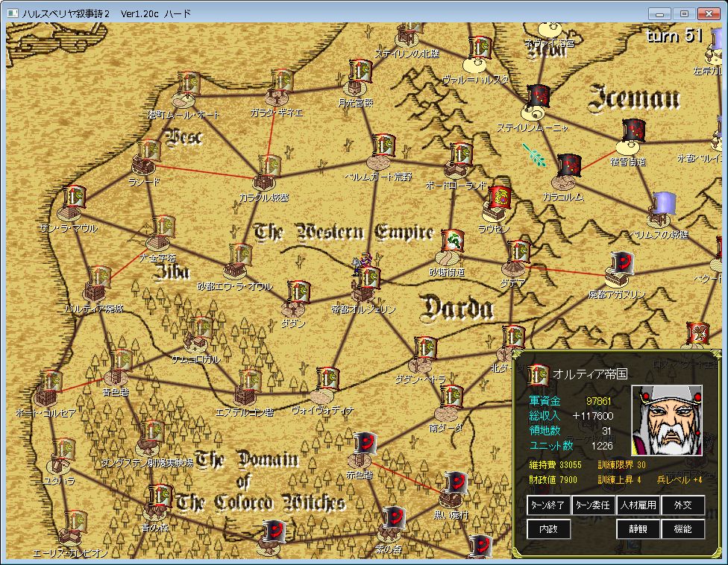
Task: Click the 維持費 33055 text
Action: pos(555,465)
